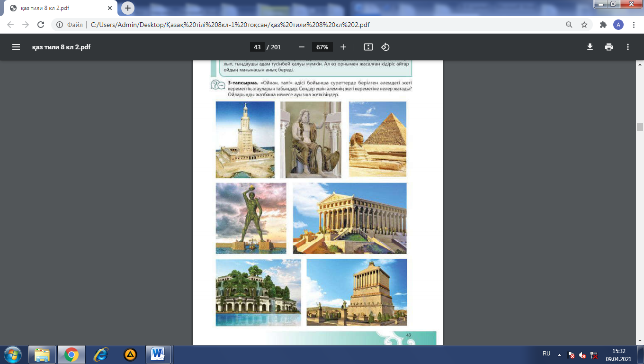Click the PDF title қаз тили 8 кл 2.pdf
Image resolution: width=644 pixels, height=364 pixels.
[x=61, y=47]
